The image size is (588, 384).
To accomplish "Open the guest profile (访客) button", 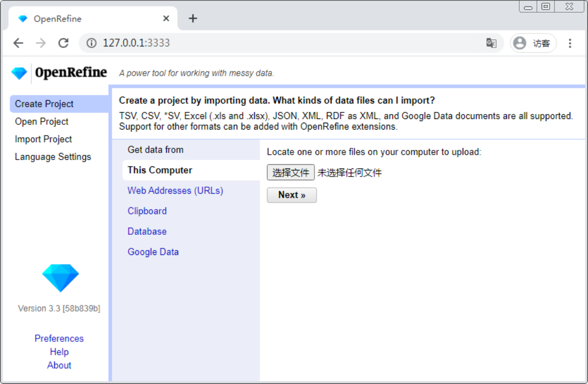I will point(533,43).
